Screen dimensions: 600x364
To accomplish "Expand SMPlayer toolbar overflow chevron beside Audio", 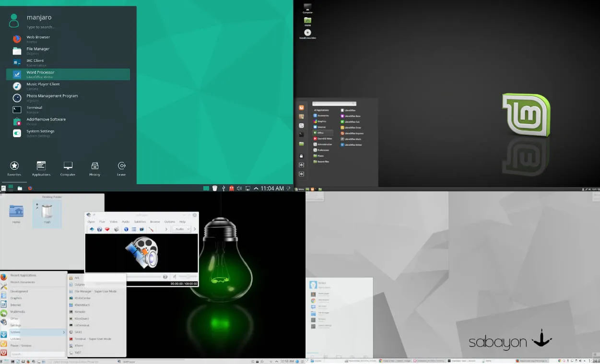I will (194, 229).
